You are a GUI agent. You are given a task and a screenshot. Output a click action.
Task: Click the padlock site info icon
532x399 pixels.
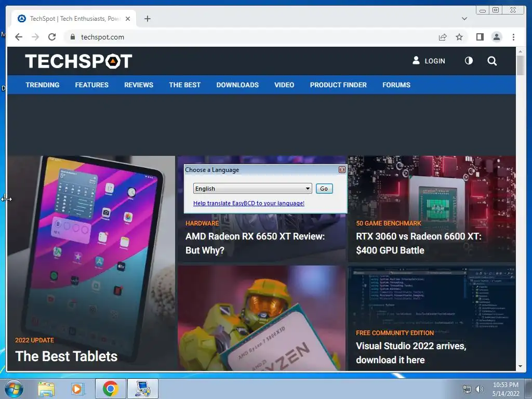72,37
